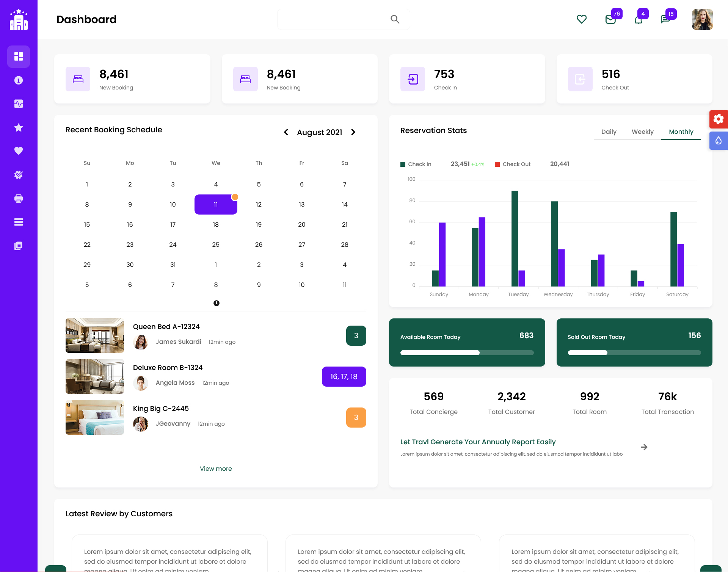
Task: Go to next month after August 2021
Action: coord(353,132)
